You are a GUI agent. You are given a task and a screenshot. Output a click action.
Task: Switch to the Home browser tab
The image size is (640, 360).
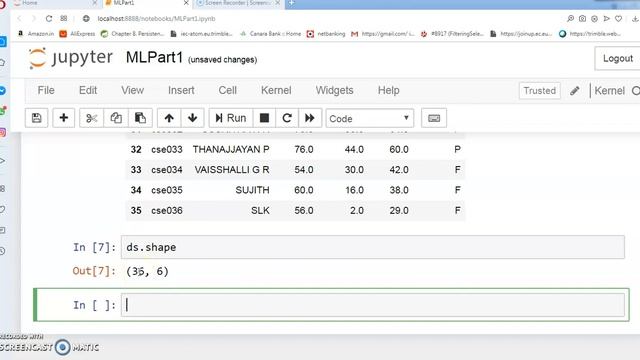pos(55,3)
